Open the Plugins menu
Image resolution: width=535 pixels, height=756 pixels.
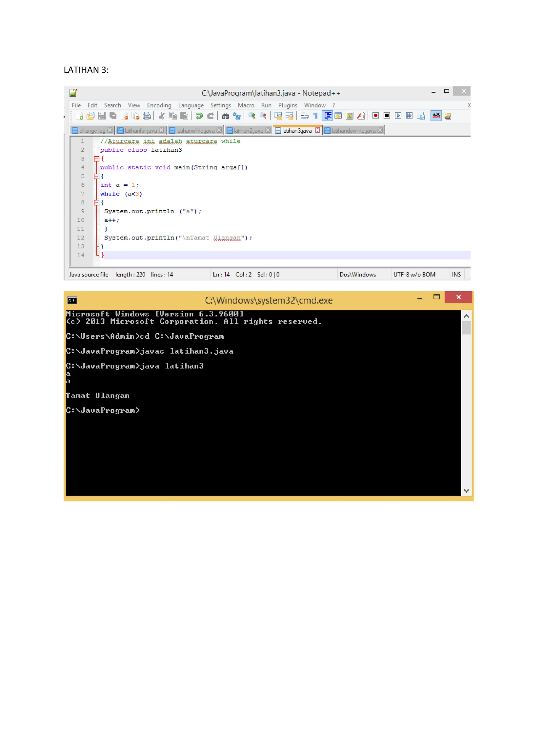[288, 105]
